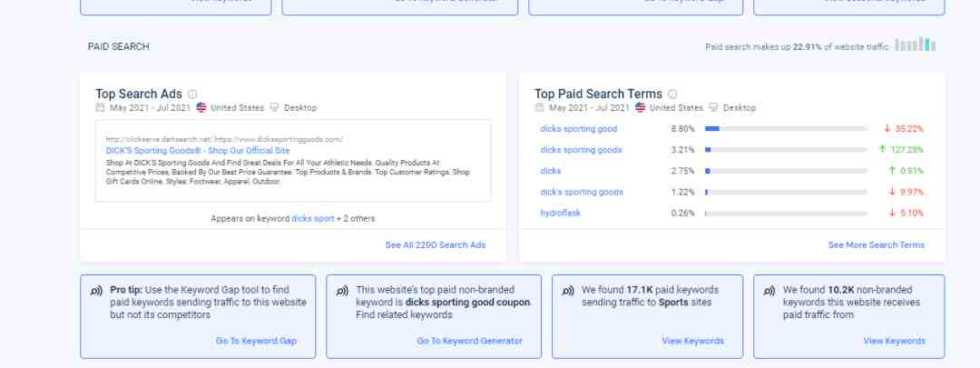Open the 'dicks' search term
This screenshot has height=368, width=980.
click(551, 171)
